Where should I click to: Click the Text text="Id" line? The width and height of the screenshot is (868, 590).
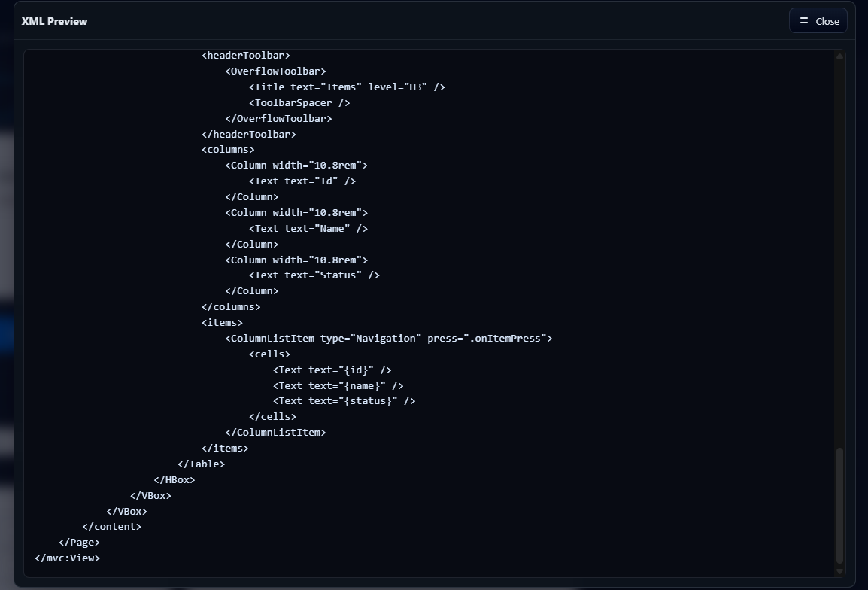302,181
